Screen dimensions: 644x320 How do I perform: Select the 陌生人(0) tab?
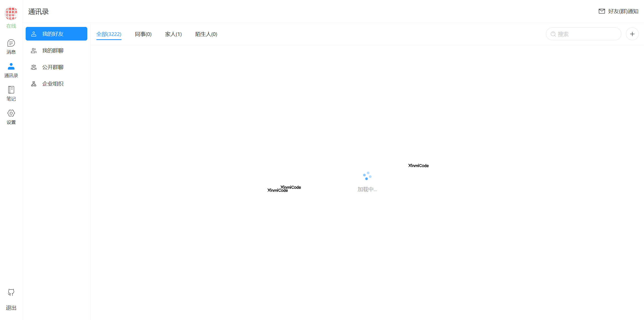coord(206,34)
